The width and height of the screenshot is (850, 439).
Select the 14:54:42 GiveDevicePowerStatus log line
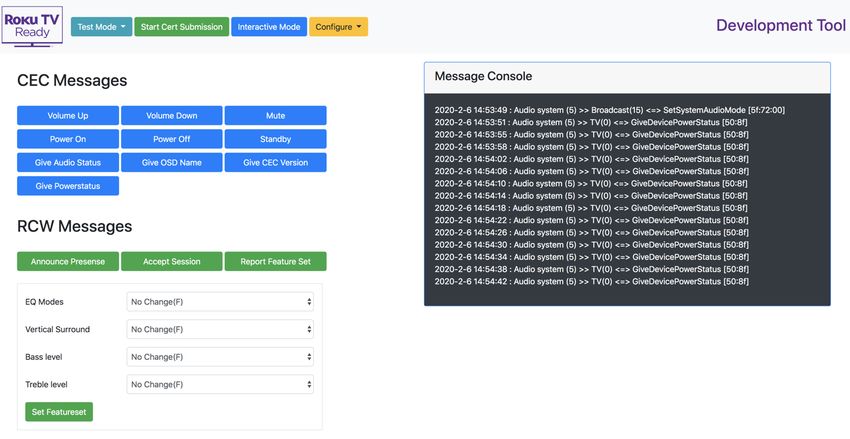click(591, 281)
